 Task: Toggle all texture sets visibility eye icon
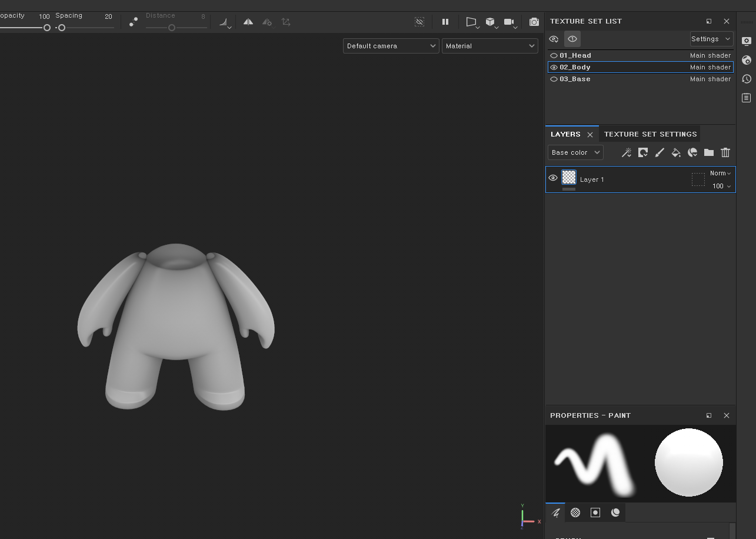tap(554, 39)
